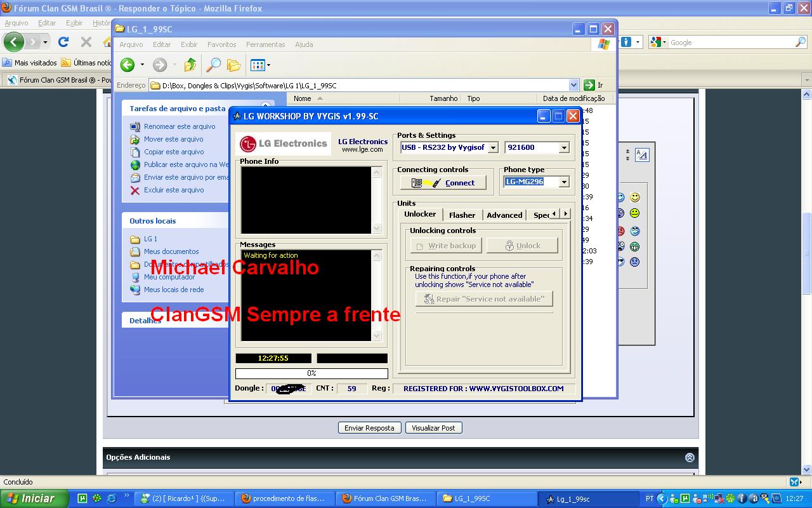Open Ajuda menu in explorer window
The height and width of the screenshot is (508, 812).
coord(304,44)
